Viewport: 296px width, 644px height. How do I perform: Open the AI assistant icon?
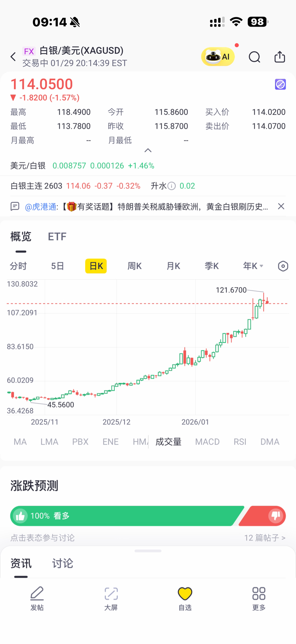(x=218, y=57)
